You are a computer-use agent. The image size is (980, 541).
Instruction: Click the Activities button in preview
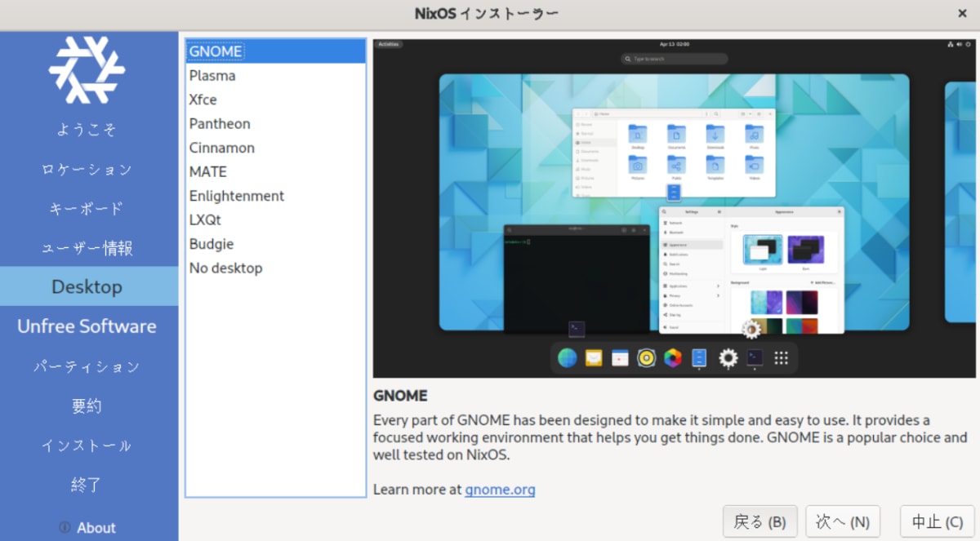[x=389, y=44]
